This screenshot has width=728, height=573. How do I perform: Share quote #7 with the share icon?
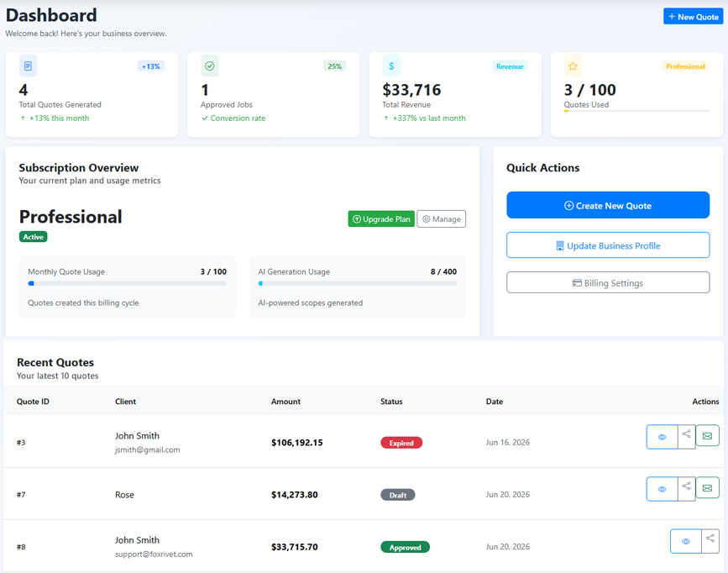point(686,489)
